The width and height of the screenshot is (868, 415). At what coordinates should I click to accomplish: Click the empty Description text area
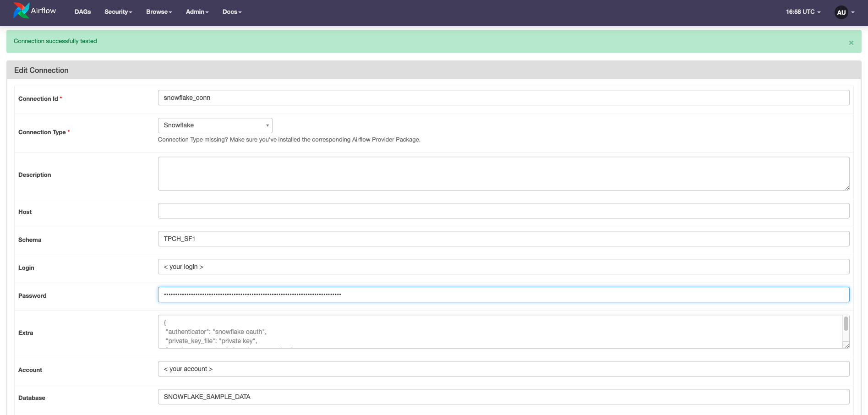(503, 173)
